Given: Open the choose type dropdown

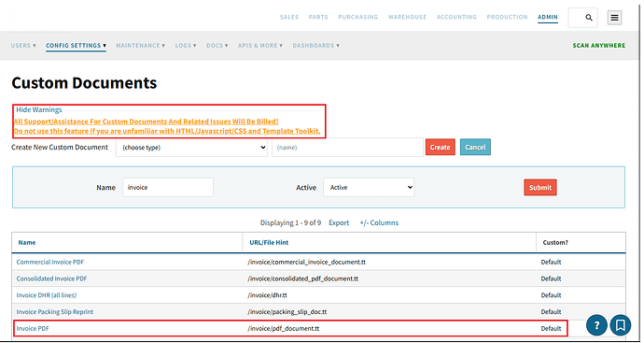Looking at the screenshot, I should pos(192,148).
